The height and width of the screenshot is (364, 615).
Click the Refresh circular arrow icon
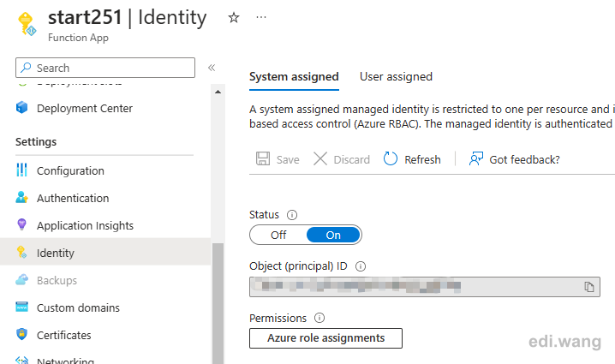[391, 158]
